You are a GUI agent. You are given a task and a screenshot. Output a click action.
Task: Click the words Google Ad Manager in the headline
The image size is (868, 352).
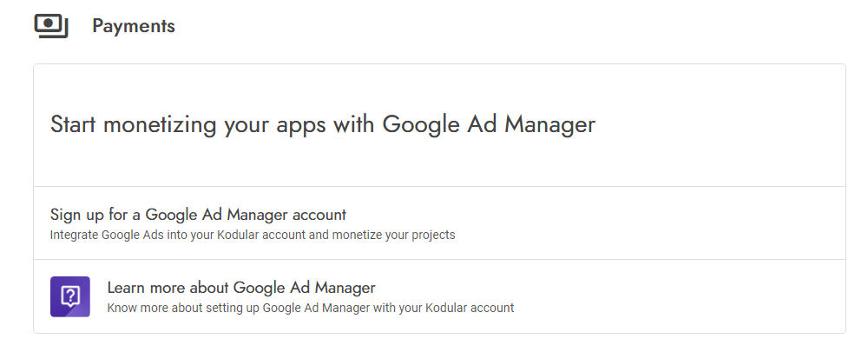point(489,124)
